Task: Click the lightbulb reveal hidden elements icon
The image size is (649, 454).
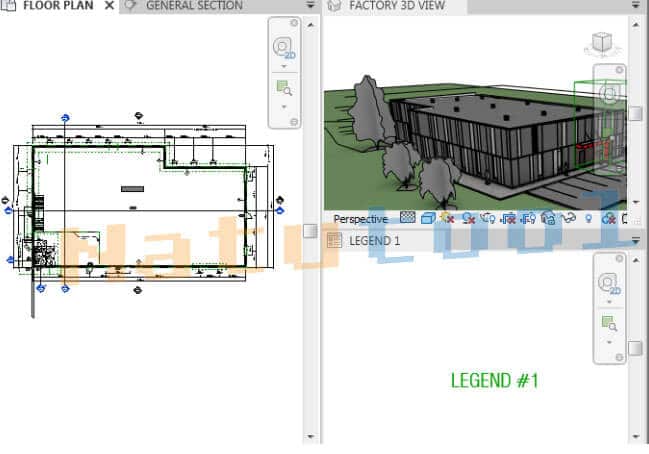Action: [588, 218]
